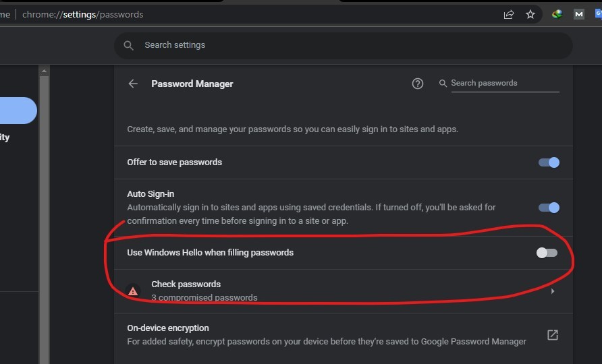
Task: Click the Google Translate extension icon
Action: tap(598, 14)
